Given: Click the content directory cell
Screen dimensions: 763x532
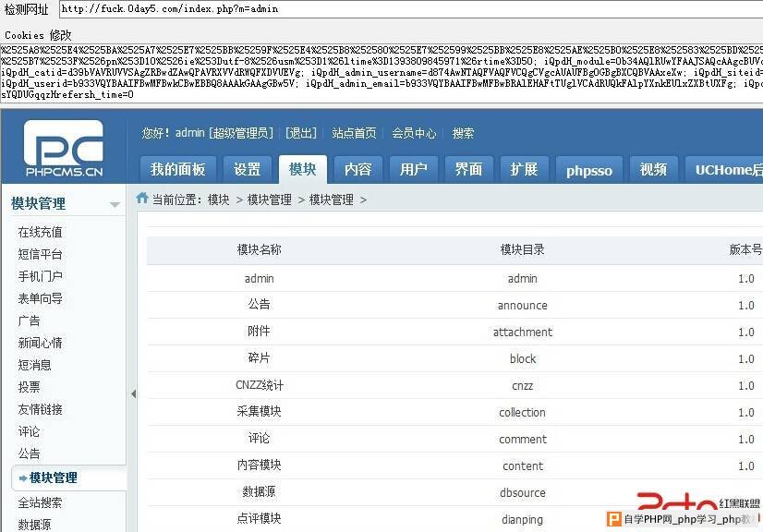Looking at the screenshot, I should coord(523,465).
